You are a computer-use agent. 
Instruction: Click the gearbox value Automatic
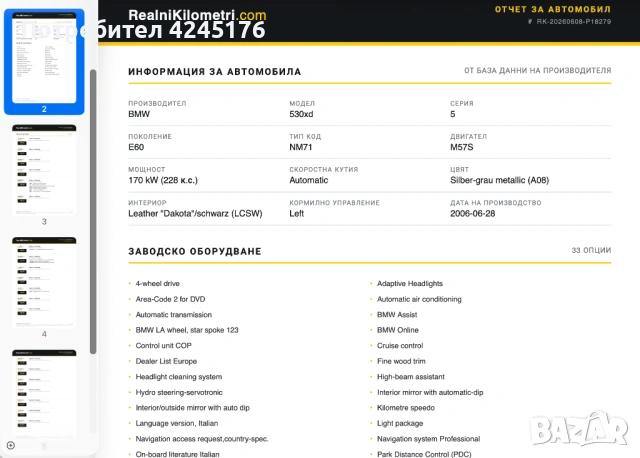click(x=309, y=180)
